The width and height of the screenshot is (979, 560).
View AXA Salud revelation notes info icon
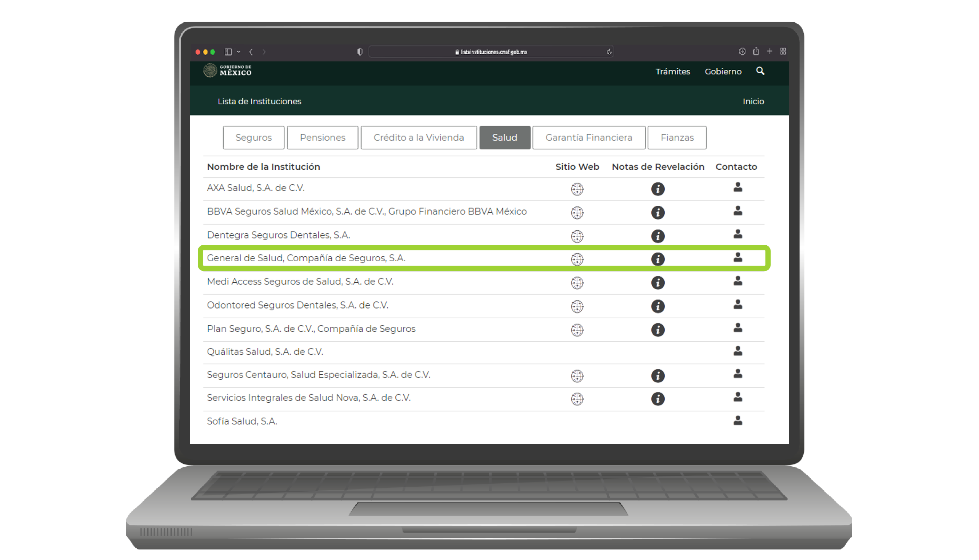pyautogui.click(x=658, y=189)
